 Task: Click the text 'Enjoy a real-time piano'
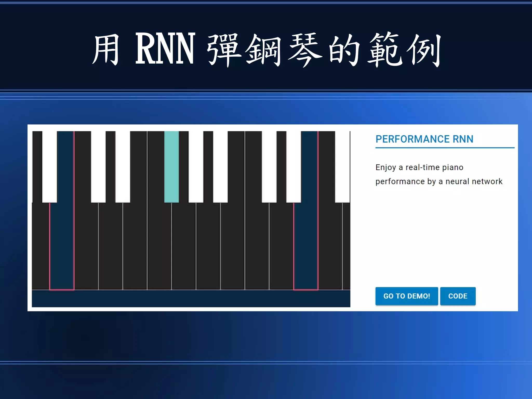pyautogui.click(x=419, y=167)
